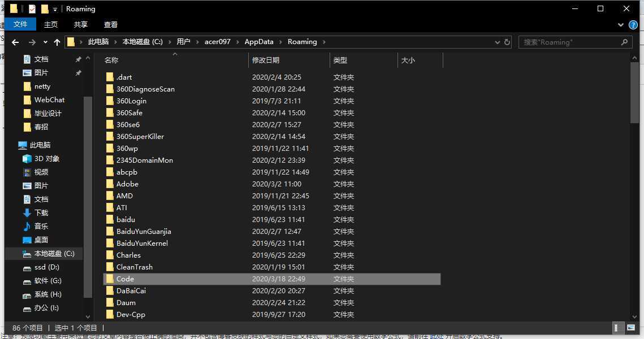Screen dimensions: 644x339
Task: Click the search magnifier icon
Action: point(624,42)
